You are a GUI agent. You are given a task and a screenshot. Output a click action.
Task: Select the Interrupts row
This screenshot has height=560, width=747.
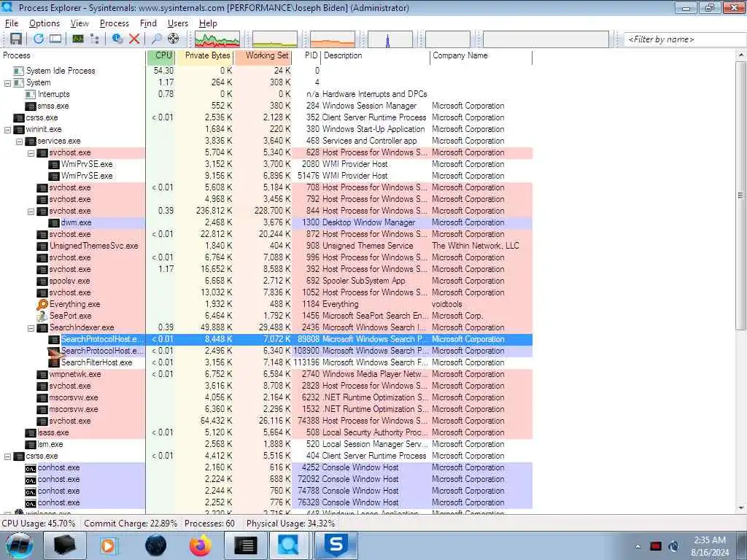pos(266,94)
